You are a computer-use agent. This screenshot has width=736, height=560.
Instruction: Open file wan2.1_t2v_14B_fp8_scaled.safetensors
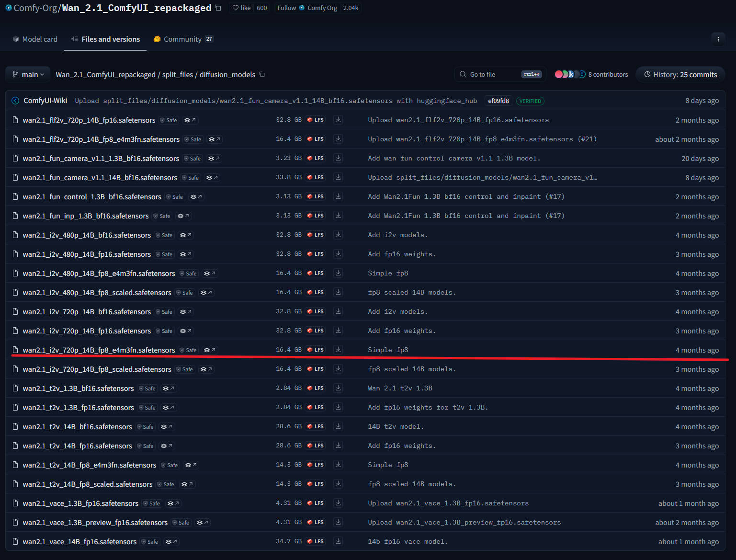pyautogui.click(x=88, y=484)
